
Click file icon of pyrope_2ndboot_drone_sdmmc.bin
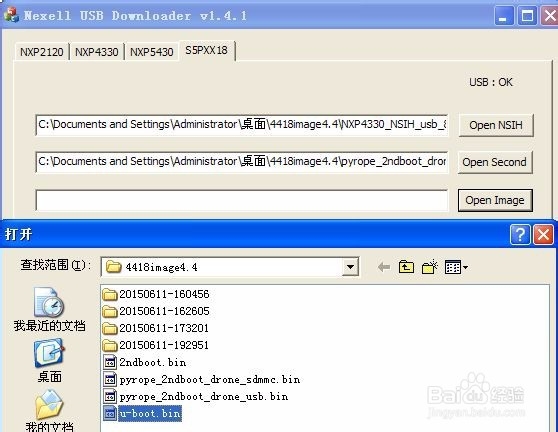(x=110, y=379)
